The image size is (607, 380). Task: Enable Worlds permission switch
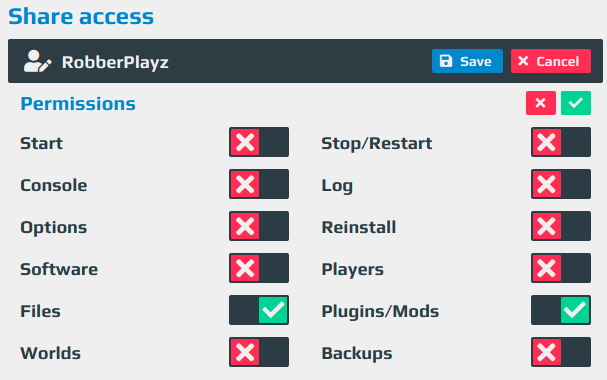pos(259,352)
